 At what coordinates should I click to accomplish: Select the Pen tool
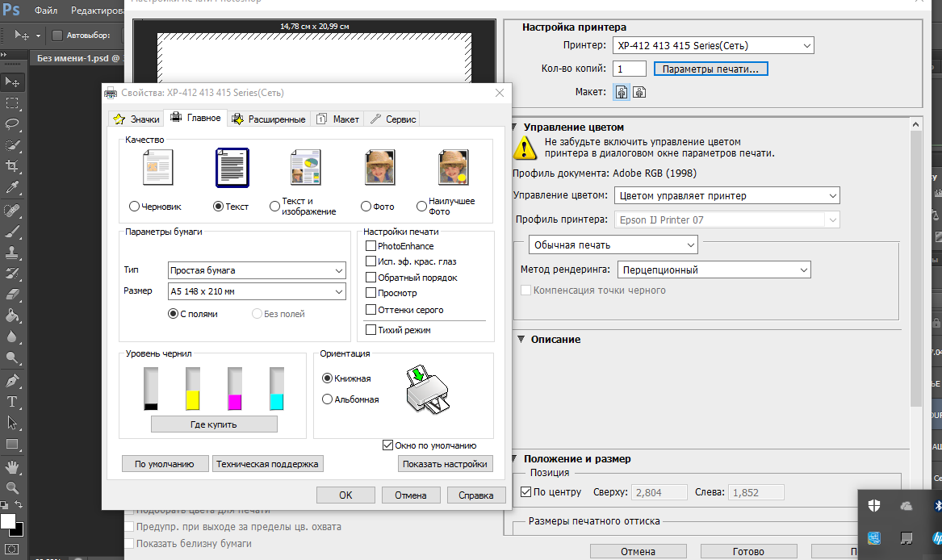pyautogui.click(x=12, y=381)
